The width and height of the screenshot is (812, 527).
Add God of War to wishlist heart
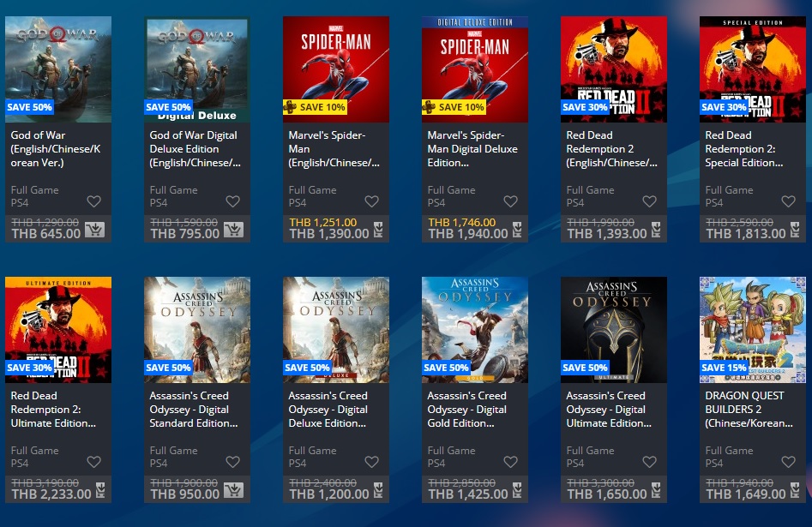93,201
